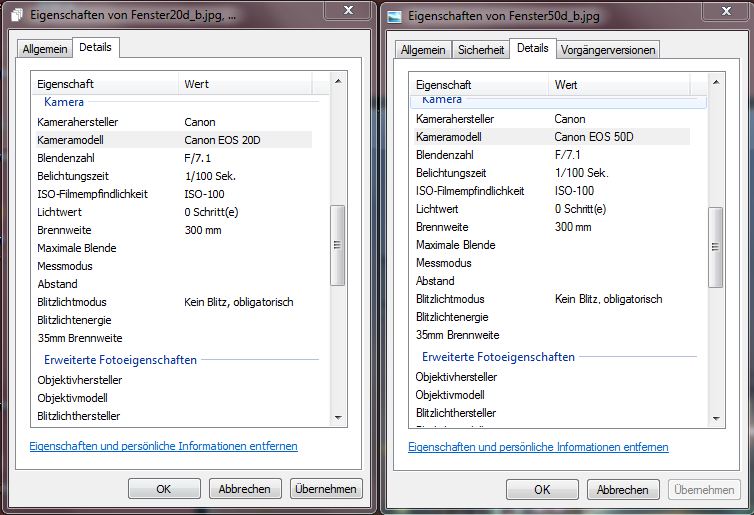Click Abbrechen in Fenster50d_b.jpg window
754x515 pixels.
[x=623, y=490]
